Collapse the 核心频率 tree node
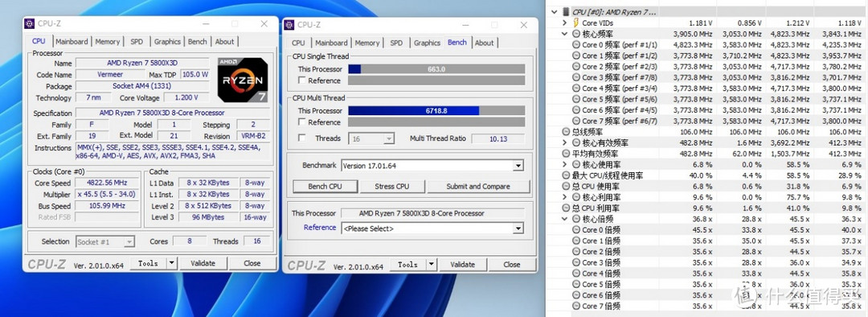Screen dimensions: 868x317 tap(564, 34)
